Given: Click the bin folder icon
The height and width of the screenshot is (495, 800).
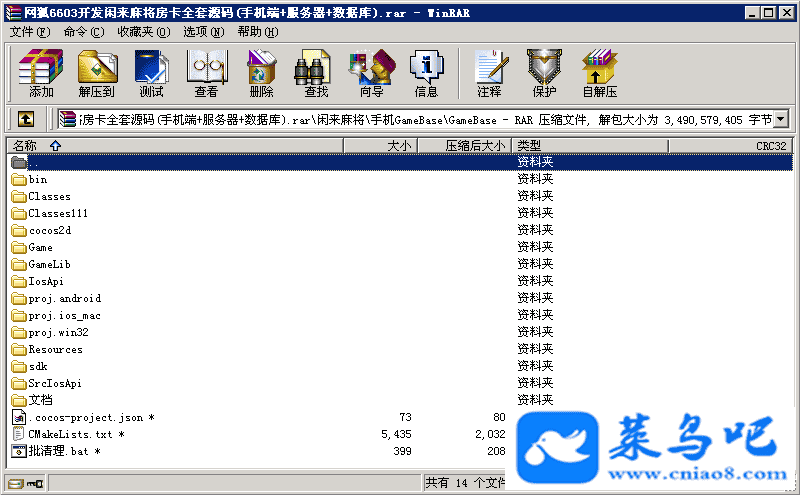Looking at the screenshot, I should [x=19, y=180].
